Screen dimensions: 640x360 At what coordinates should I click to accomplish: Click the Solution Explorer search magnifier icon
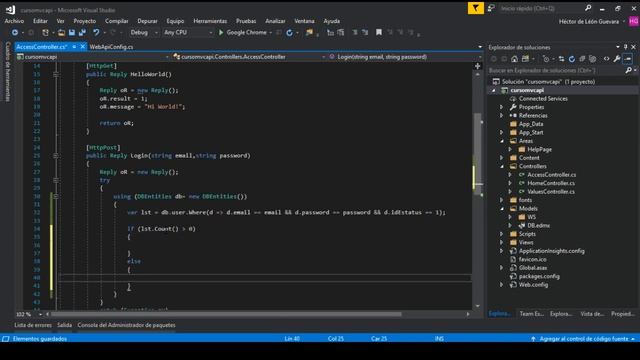(x=629, y=71)
